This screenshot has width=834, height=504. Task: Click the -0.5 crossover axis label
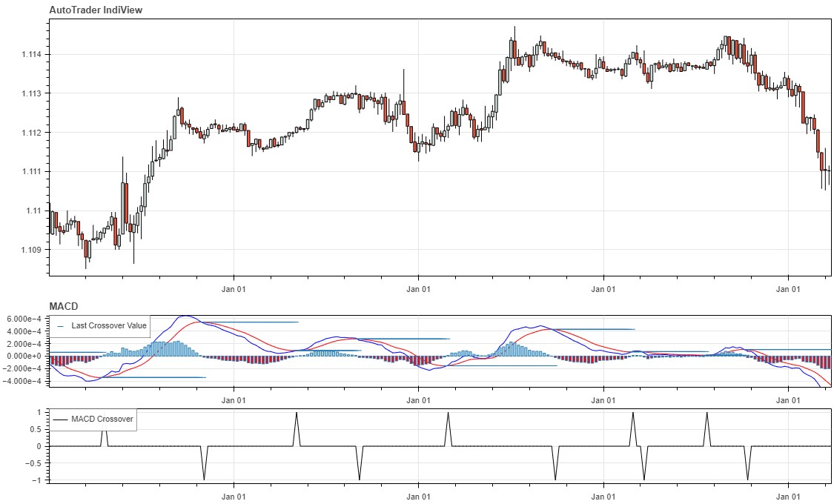[x=34, y=463]
